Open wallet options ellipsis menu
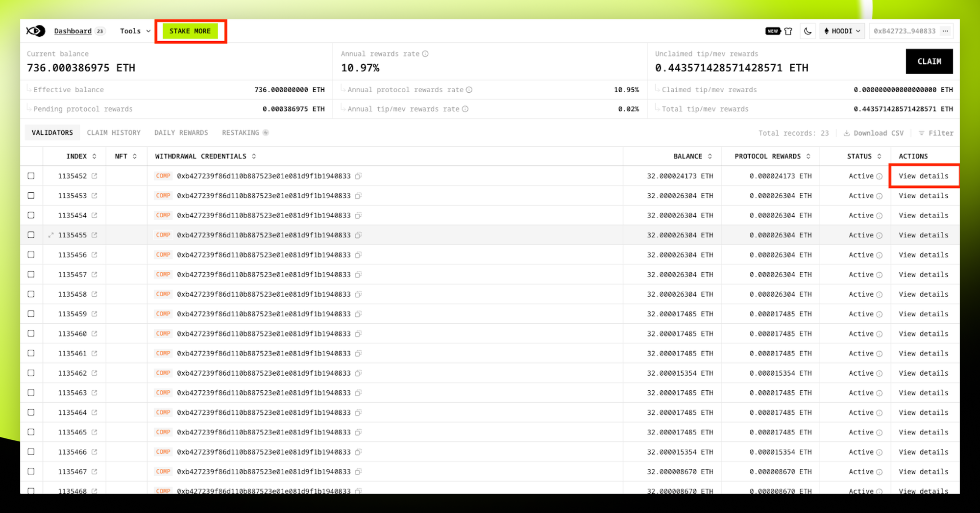 point(945,31)
